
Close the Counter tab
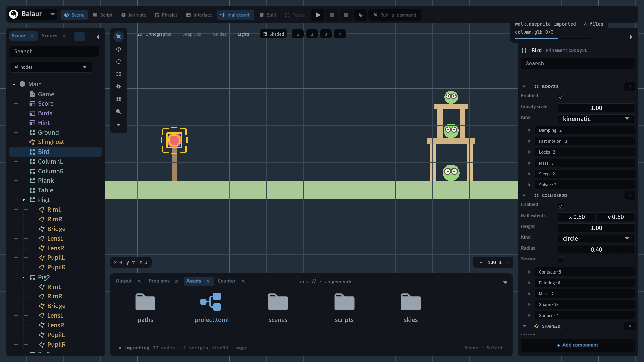(x=243, y=282)
